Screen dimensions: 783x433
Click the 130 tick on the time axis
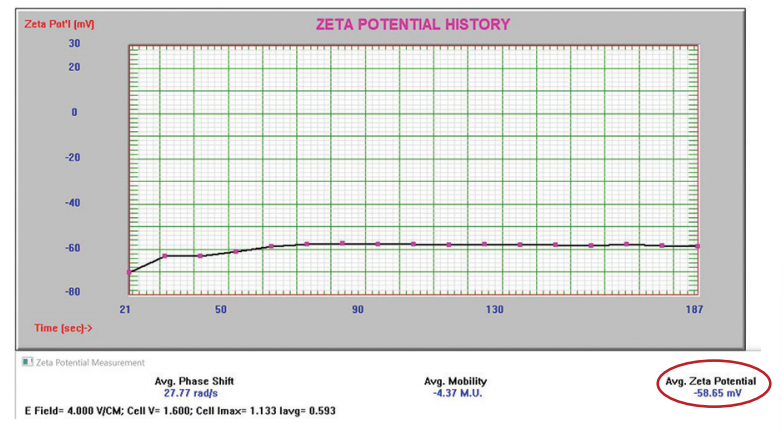pyautogui.click(x=494, y=309)
